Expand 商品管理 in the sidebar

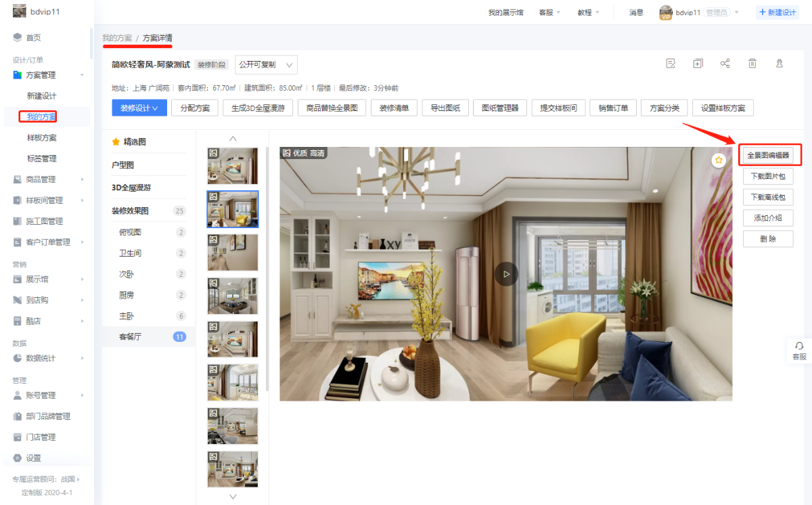(47, 179)
